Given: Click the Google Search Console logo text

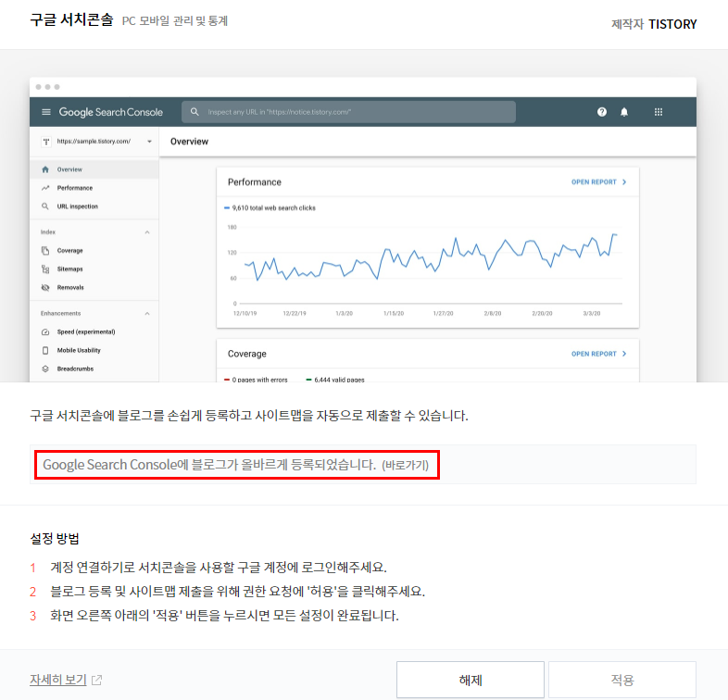Looking at the screenshot, I should pos(110,112).
